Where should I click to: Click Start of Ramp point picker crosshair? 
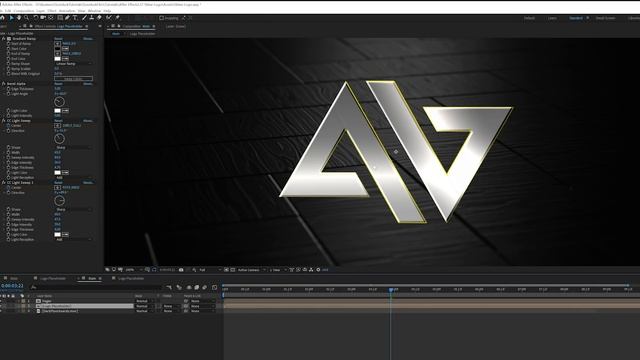[x=58, y=43]
